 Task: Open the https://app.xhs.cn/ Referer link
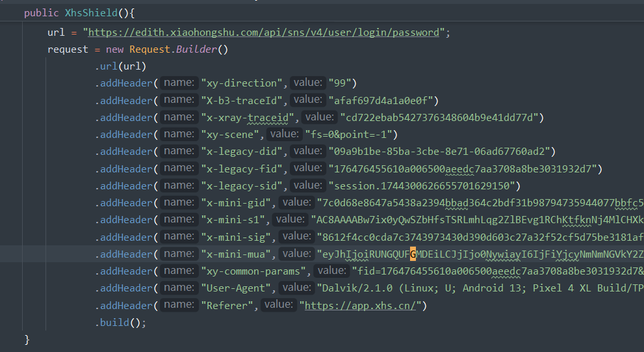[360, 306]
